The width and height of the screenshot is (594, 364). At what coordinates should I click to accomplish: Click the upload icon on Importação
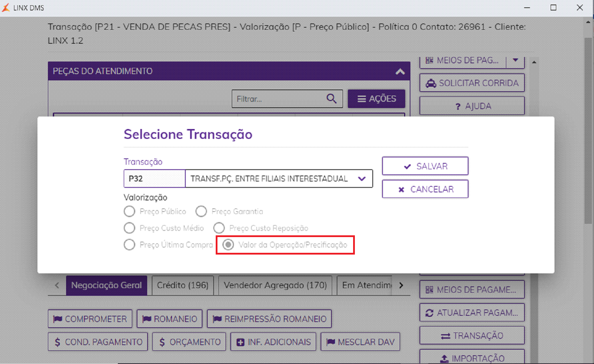pyautogui.click(x=444, y=359)
